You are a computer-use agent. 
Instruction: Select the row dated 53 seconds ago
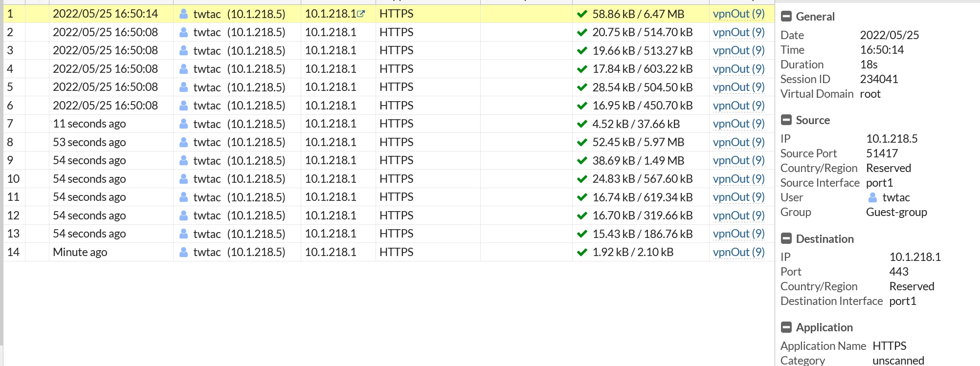point(389,142)
